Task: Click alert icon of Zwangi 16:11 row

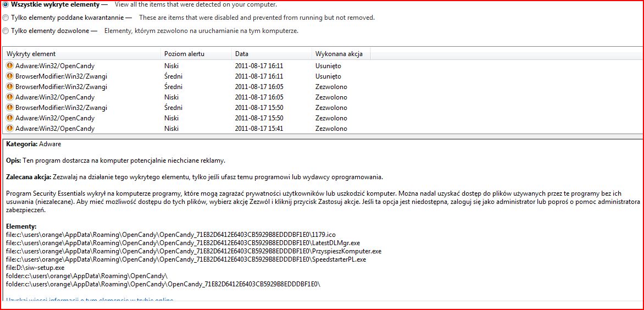Action: tap(10, 76)
